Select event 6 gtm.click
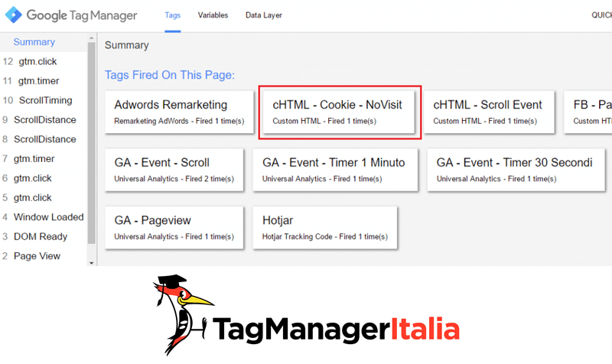The height and width of the screenshot is (364, 612). (x=27, y=178)
